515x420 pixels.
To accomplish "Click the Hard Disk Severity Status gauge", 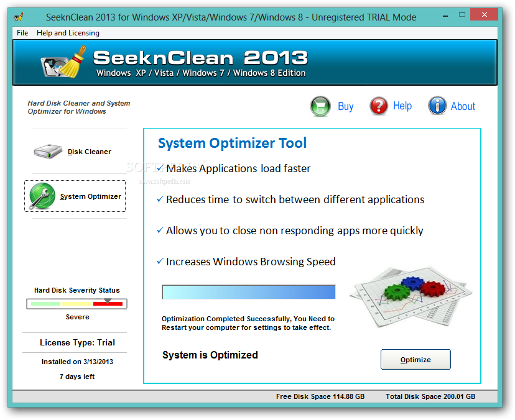I will 77,304.
